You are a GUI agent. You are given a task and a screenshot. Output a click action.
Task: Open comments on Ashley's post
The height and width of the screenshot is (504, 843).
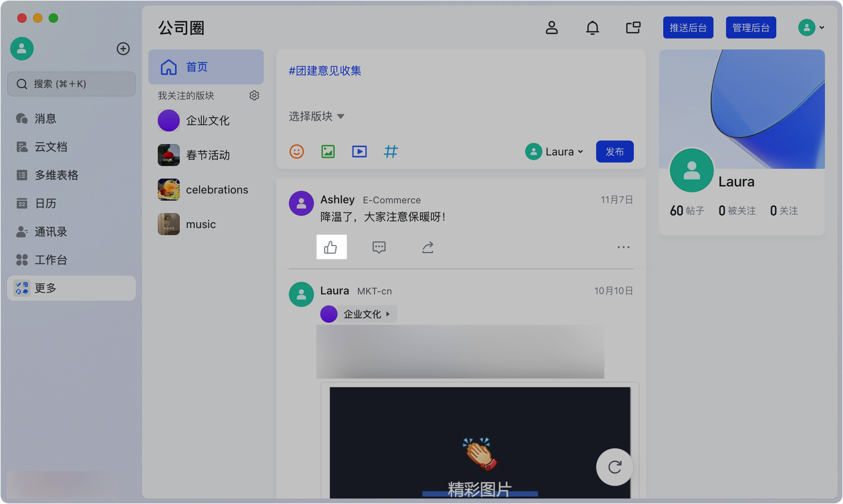click(379, 247)
